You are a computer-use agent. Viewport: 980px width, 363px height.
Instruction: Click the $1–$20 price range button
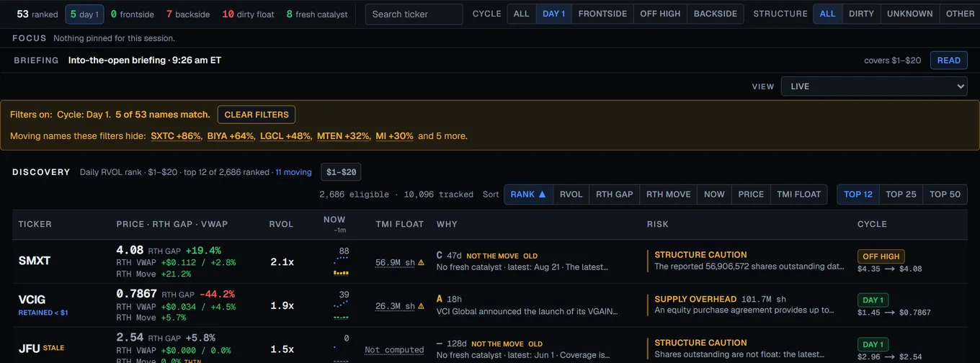click(x=341, y=172)
